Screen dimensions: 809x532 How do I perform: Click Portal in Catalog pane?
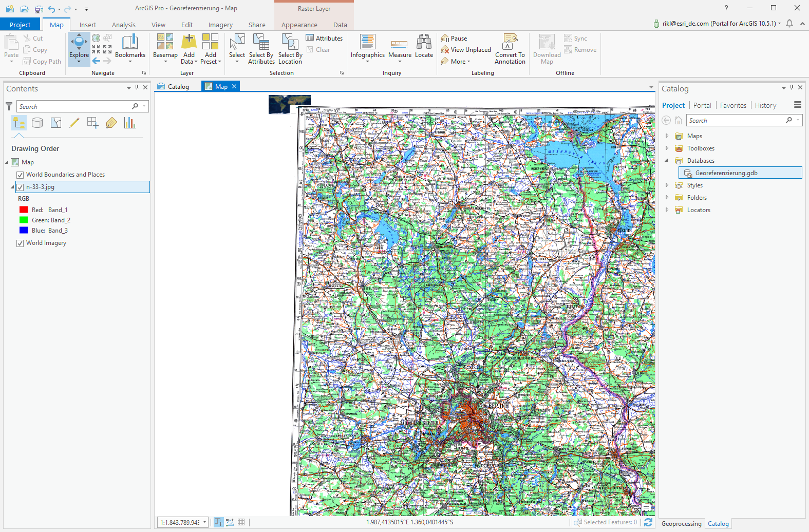tap(702, 105)
